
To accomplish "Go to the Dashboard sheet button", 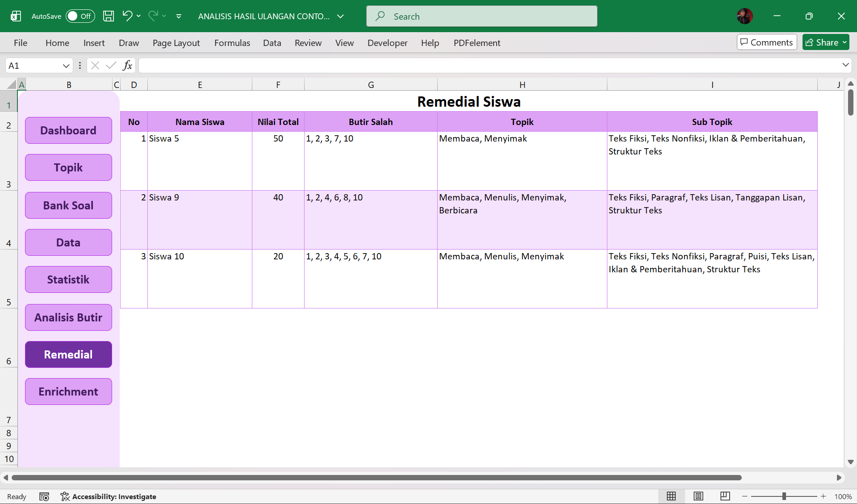I will pyautogui.click(x=68, y=130).
